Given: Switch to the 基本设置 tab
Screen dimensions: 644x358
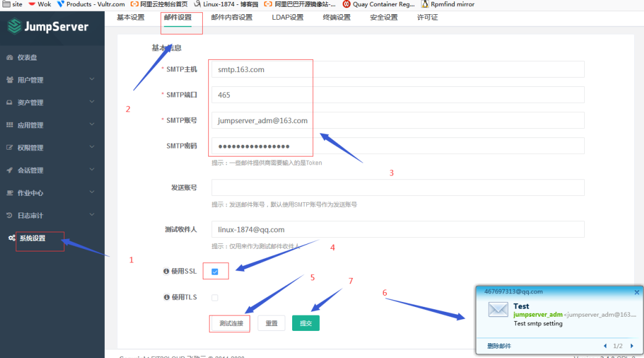Looking at the screenshot, I should click(131, 17).
